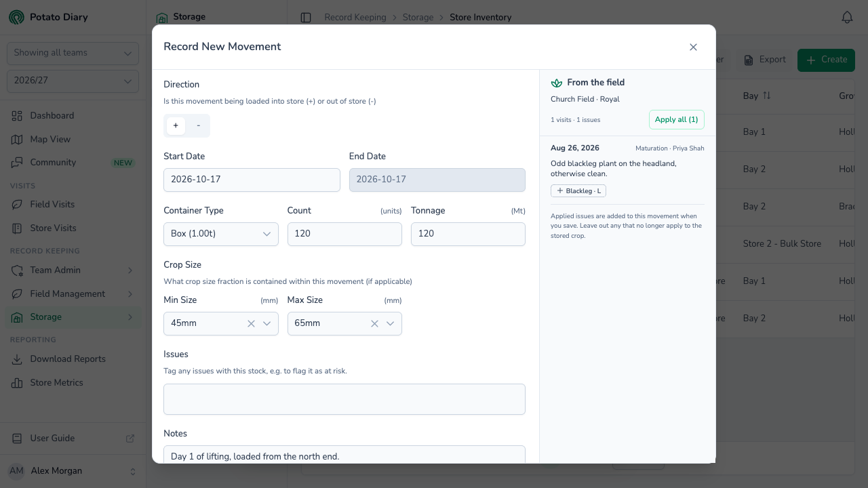Click Storage breadcrumb link
Image resolution: width=868 pixels, height=488 pixels.
tap(418, 18)
